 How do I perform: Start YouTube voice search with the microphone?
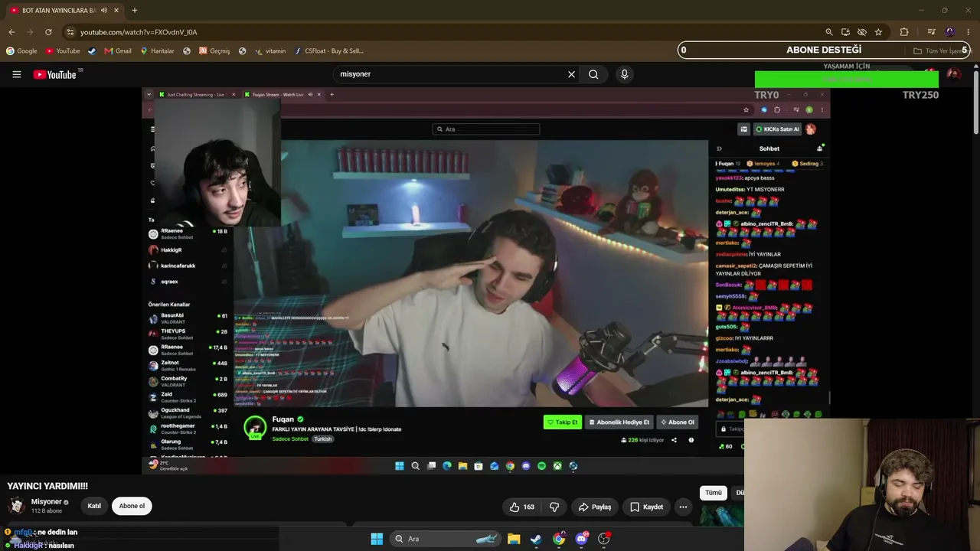624,74
